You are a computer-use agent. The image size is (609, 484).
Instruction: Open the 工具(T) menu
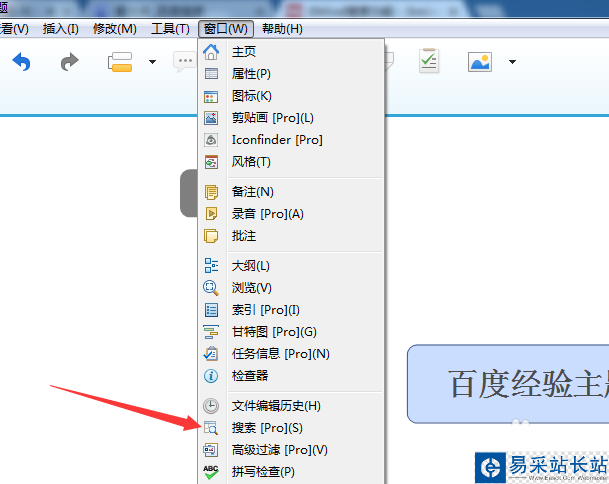(x=170, y=29)
